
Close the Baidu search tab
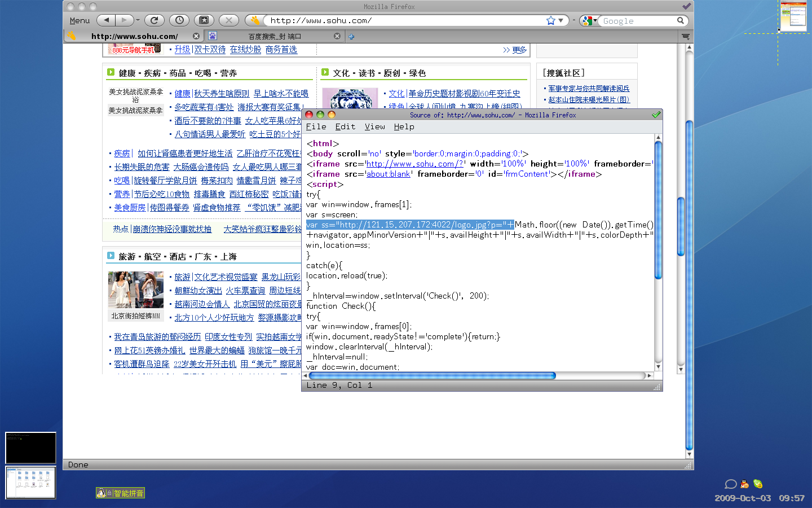point(337,36)
